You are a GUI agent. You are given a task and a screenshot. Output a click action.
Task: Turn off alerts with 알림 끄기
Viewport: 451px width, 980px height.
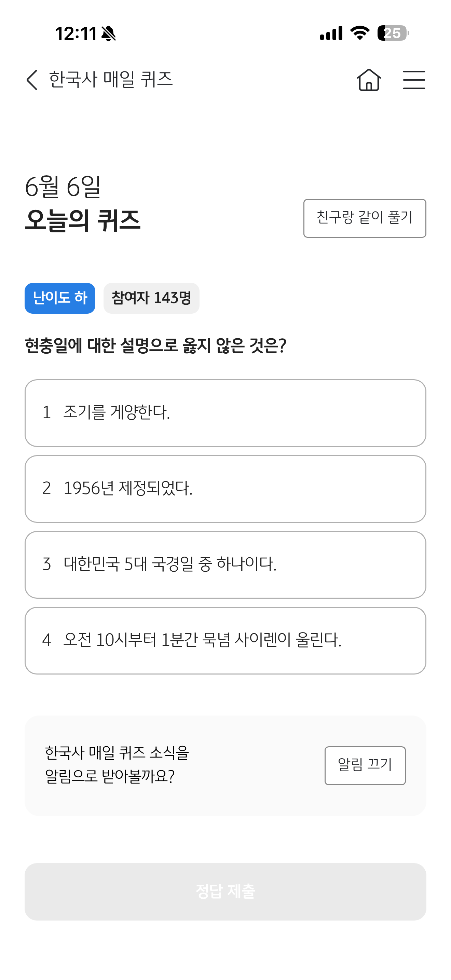[x=365, y=765]
